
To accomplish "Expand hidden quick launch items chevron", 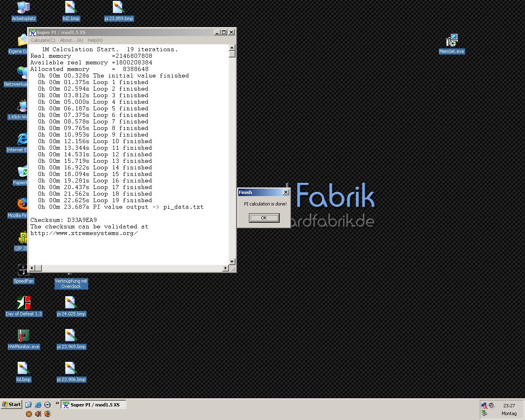I will (x=57, y=403).
